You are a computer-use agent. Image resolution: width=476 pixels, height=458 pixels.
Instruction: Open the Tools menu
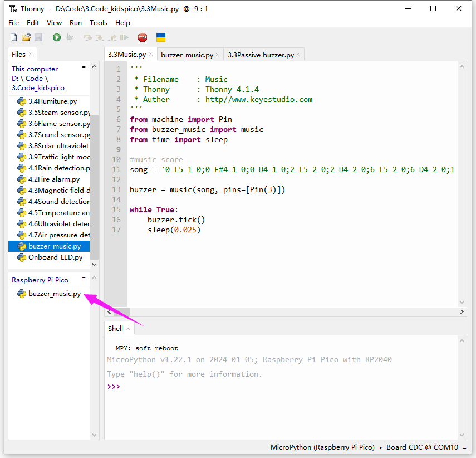pyautogui.click(x=99, y=23)
